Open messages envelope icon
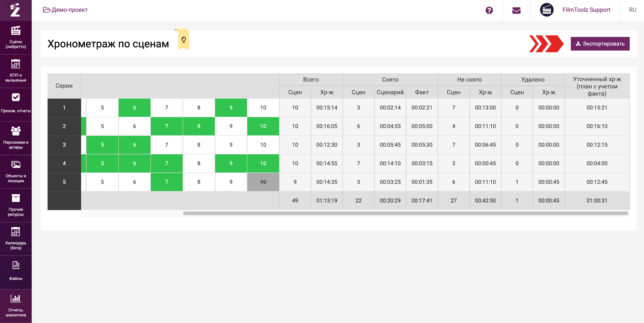Image resolution: width=644 pixels, height=323 pixels. coord(516,10)
